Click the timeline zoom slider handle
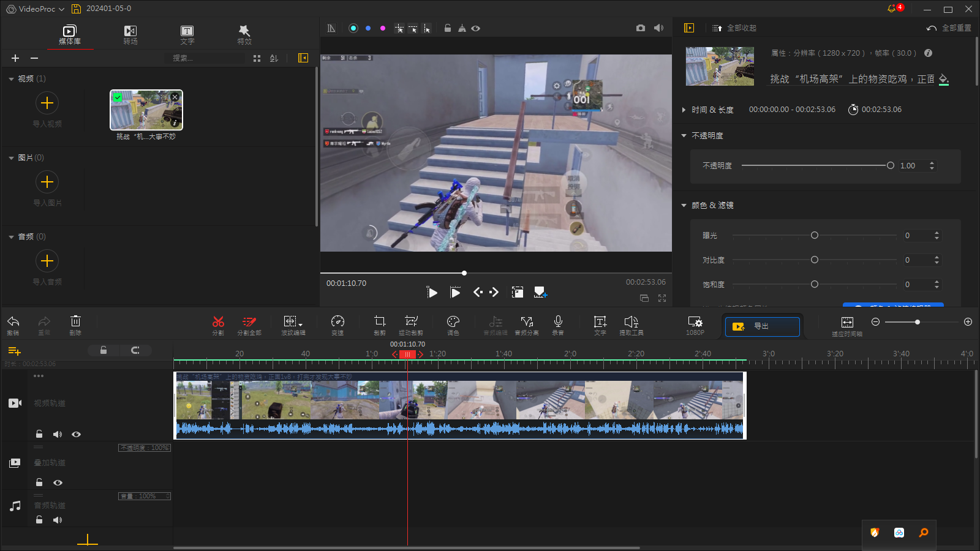The height and width of the screenshot is (551, 980). [917, 322]
